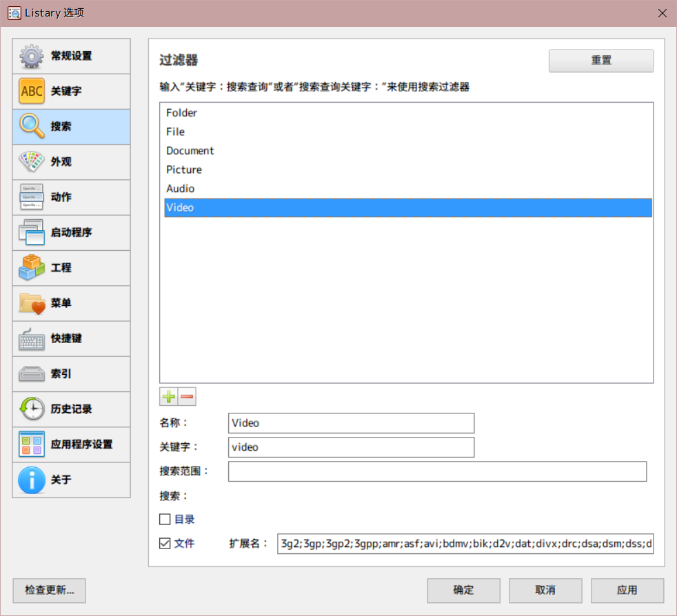
Task: Click the 快捷键 keyboard icon
Action: [x=32, y=339]
